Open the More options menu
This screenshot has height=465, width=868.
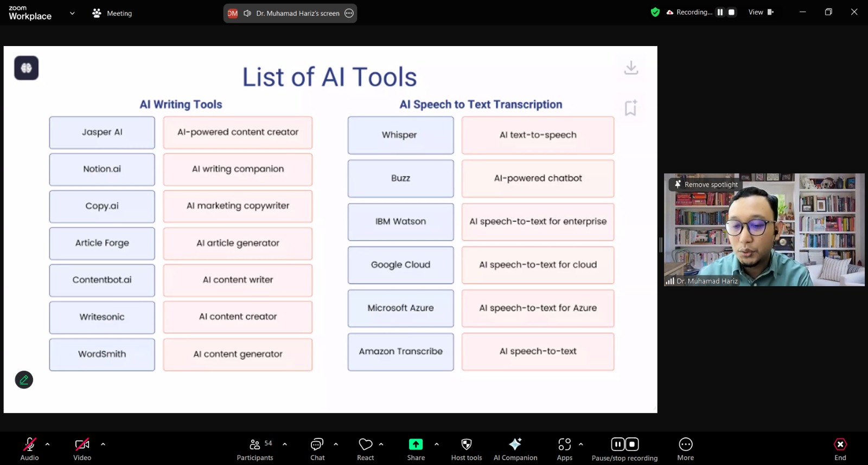click(686, 449)
